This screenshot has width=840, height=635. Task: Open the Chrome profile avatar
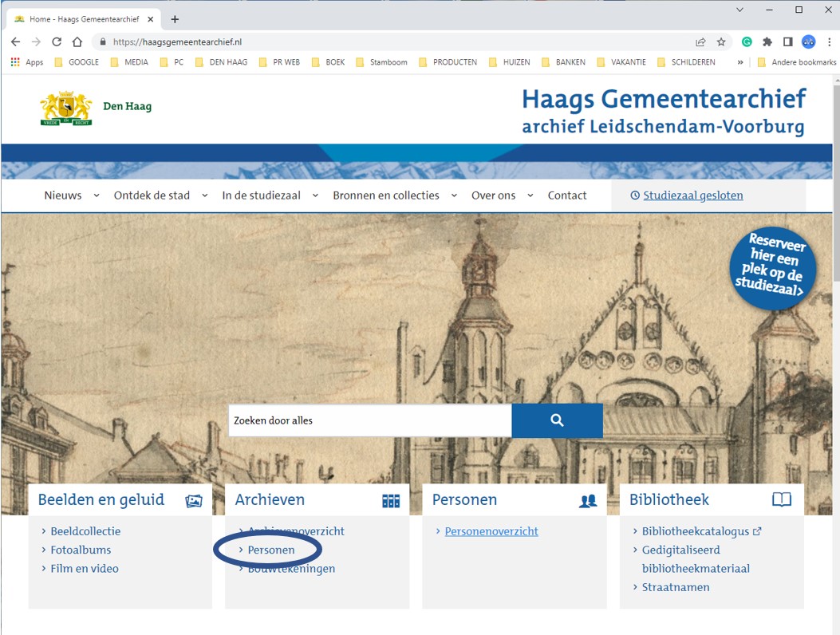pyautogui.click(x=808, y=41)
